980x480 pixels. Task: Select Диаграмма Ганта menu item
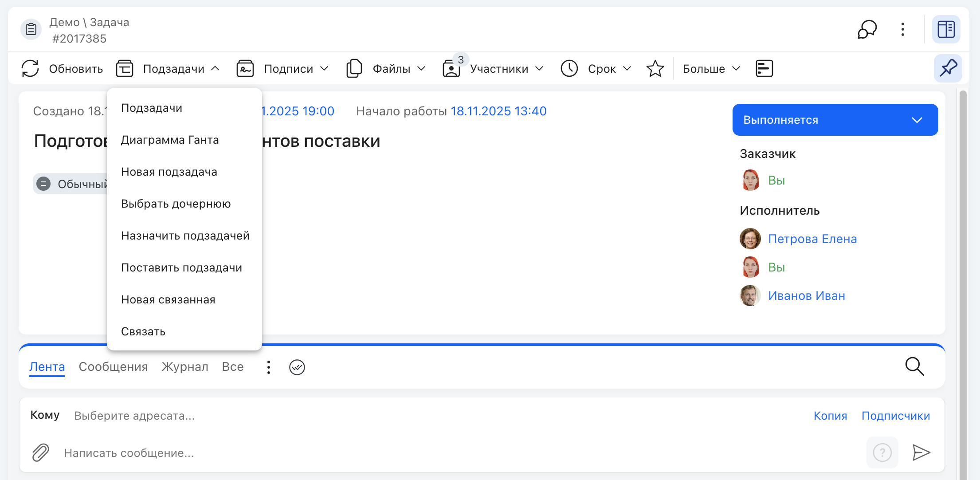click(x=184, y=140)
